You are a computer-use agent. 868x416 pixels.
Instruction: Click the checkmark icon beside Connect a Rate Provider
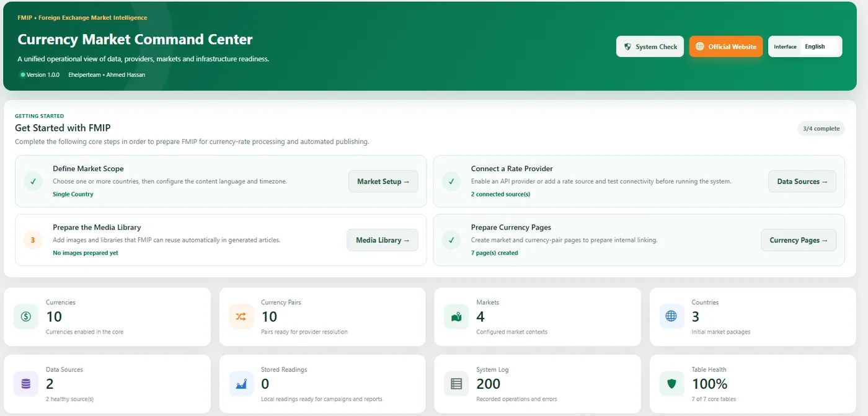[451, 182]
